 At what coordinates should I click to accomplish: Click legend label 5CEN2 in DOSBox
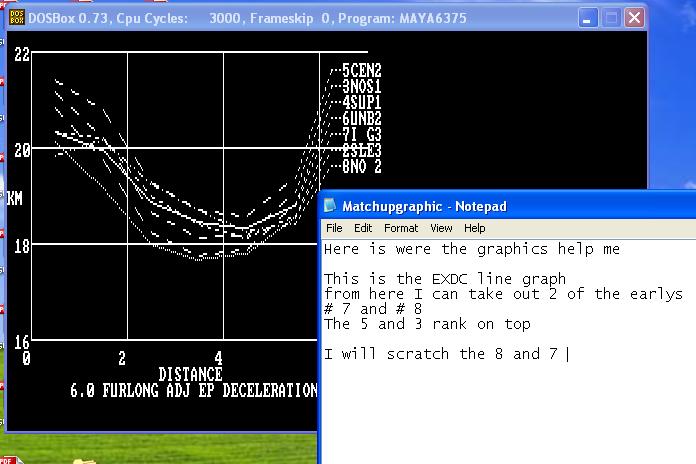click(x=362, y=70)
